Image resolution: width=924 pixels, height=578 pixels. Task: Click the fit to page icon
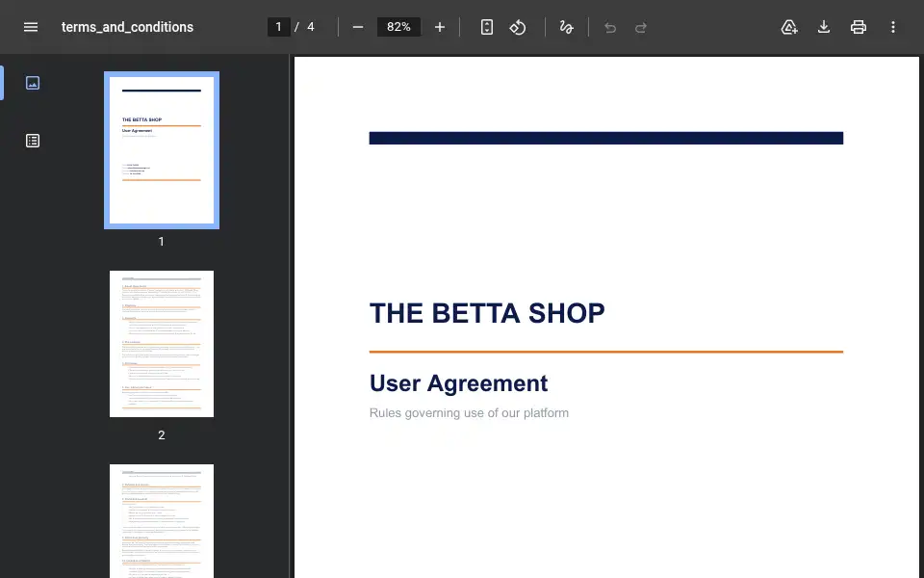click(487, 27)
